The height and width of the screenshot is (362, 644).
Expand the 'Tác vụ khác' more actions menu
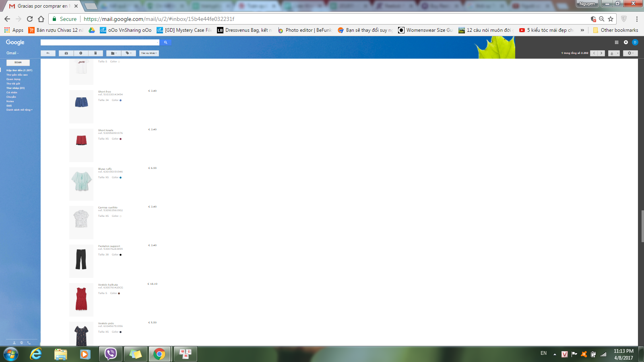[149, 53]
